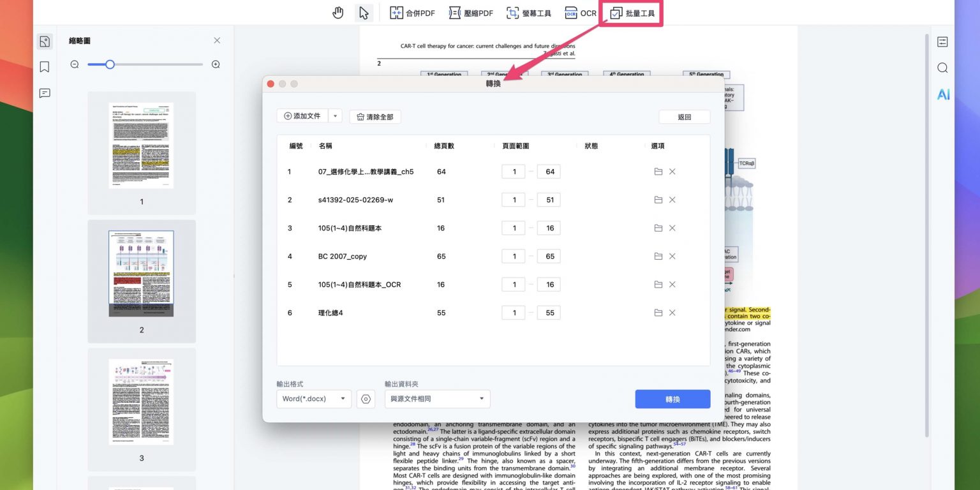Click start page field for s41392-025-02269-w
This screenshot has width=980, height=490.
(514, 200)
